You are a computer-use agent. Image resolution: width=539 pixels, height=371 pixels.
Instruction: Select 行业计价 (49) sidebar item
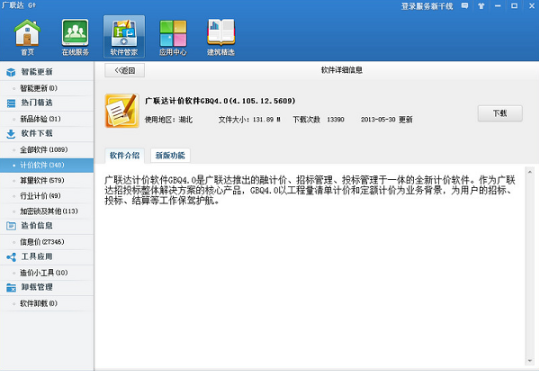click(47, 196)
